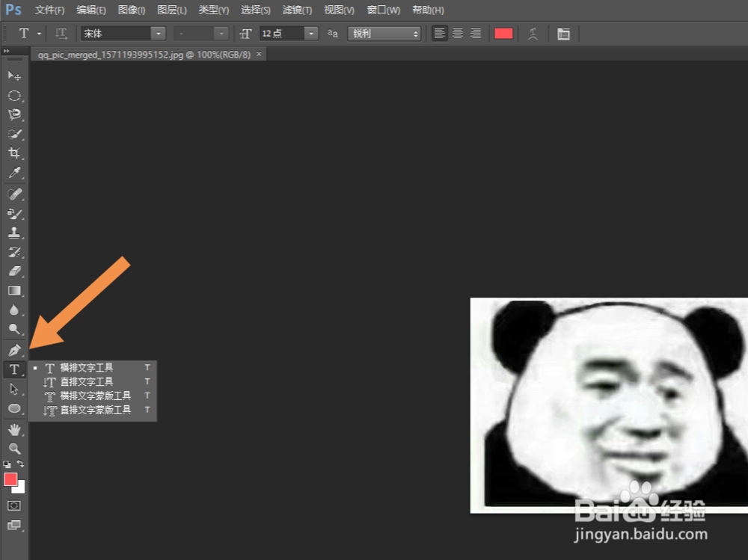Toggle text orientation in options bar
The height and width of the screenshot is (560, 748).
point(61,34)
